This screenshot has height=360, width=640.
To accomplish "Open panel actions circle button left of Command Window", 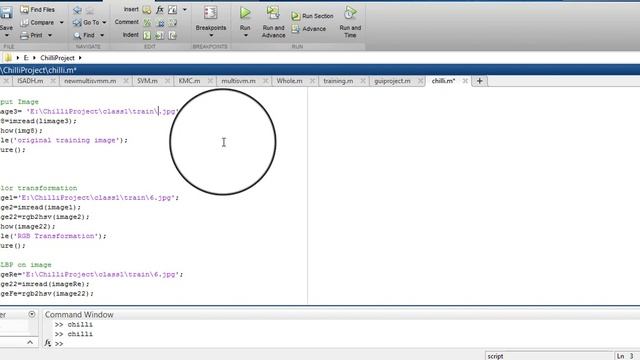I will tap(32, 314).
